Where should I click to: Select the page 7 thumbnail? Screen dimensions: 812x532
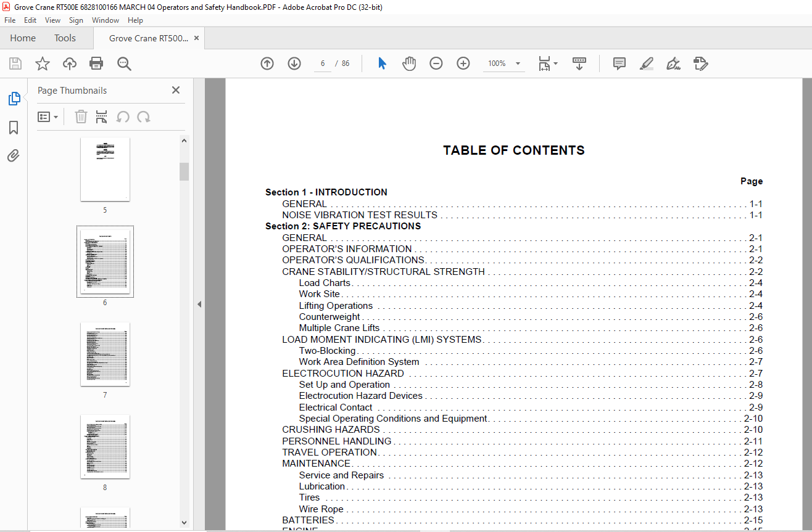click(105, 354)
